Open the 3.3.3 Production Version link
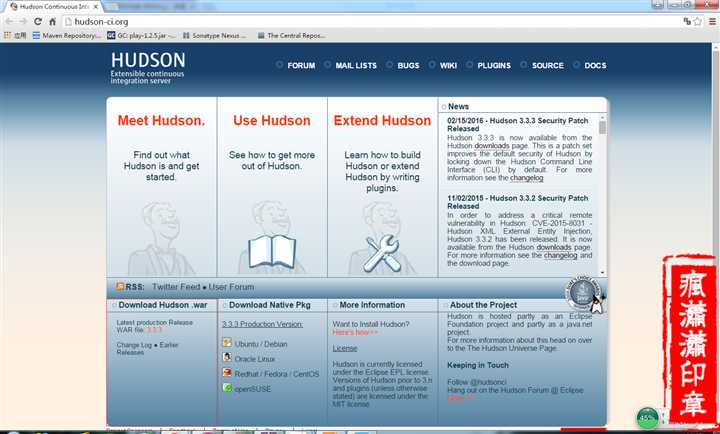Screen dimensions: 720x434 point(262,324)
